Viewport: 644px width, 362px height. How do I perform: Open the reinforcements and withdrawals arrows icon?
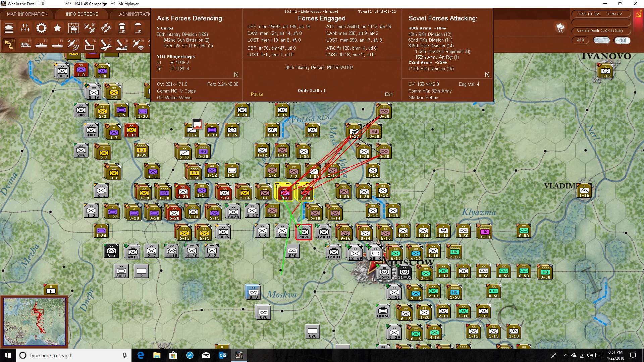(x=106, y=28)
